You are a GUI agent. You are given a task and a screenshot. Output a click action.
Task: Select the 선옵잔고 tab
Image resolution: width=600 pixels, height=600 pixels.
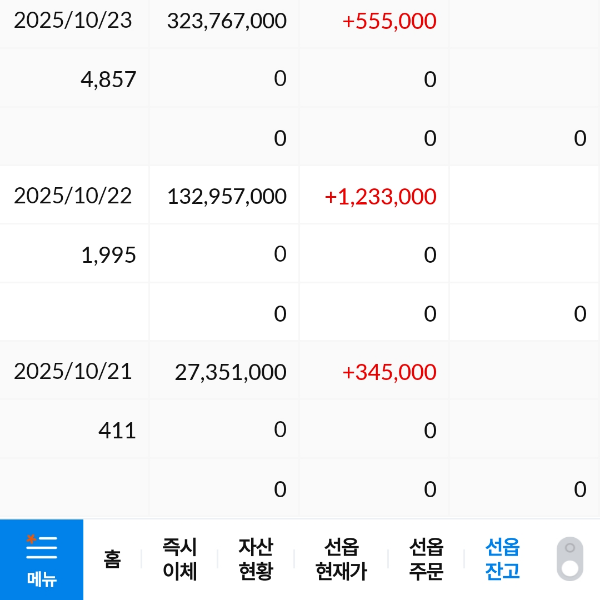[x=503, y=559]
